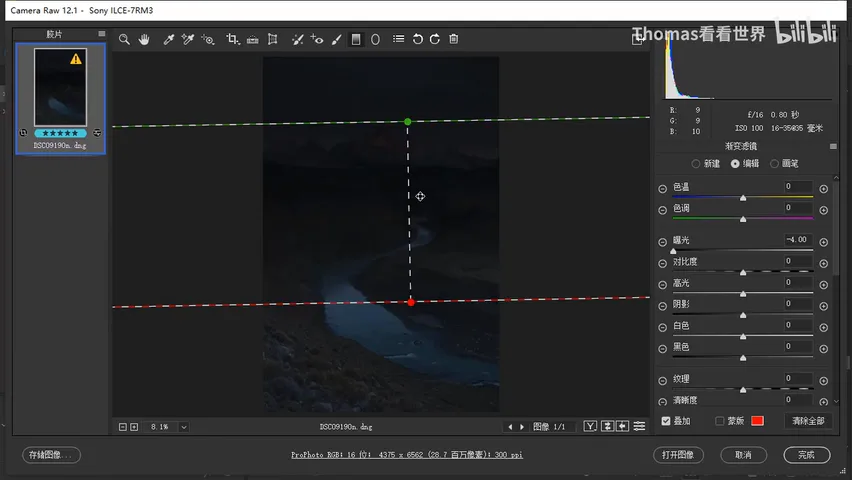Rotate image clockwise

(x=435, y=39)
